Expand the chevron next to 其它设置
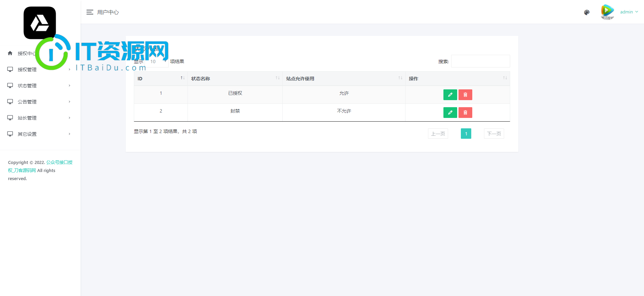Screen dimensions: 644x296 point(69,134)
